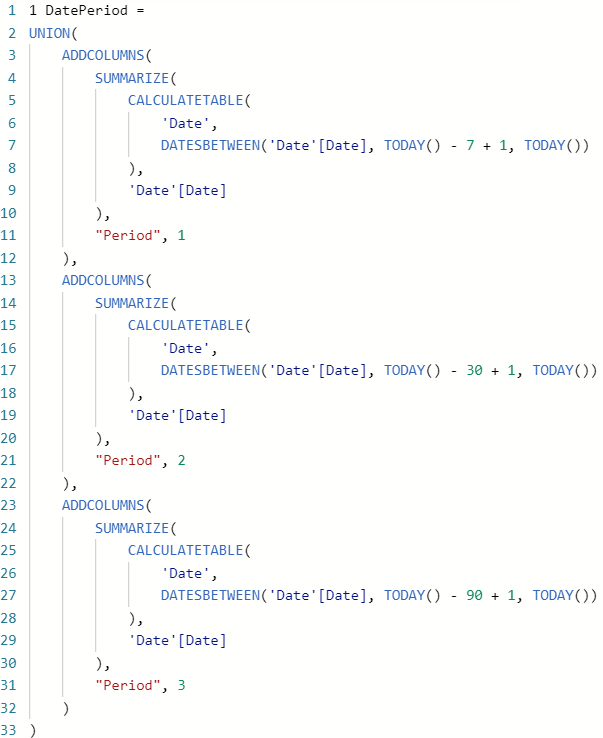
Task: Click the "Period" string on line 21
Action: tap(128, 460)
